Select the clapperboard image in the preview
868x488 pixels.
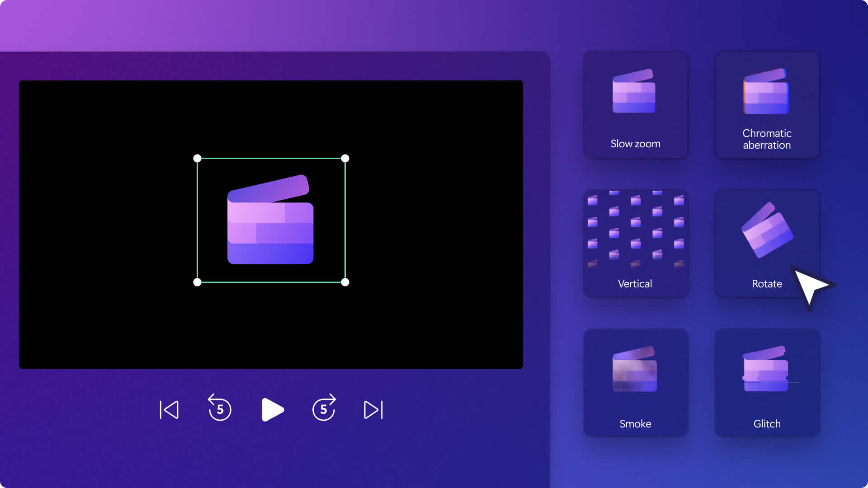click(270, 219)
